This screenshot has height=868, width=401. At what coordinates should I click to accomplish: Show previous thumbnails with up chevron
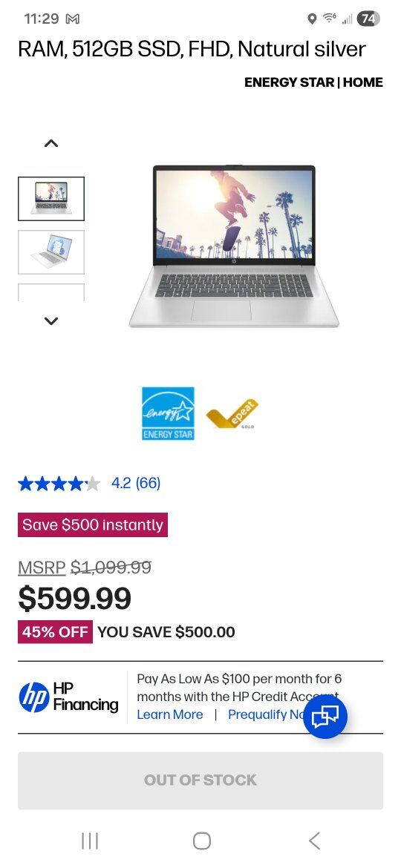(51, 143)
